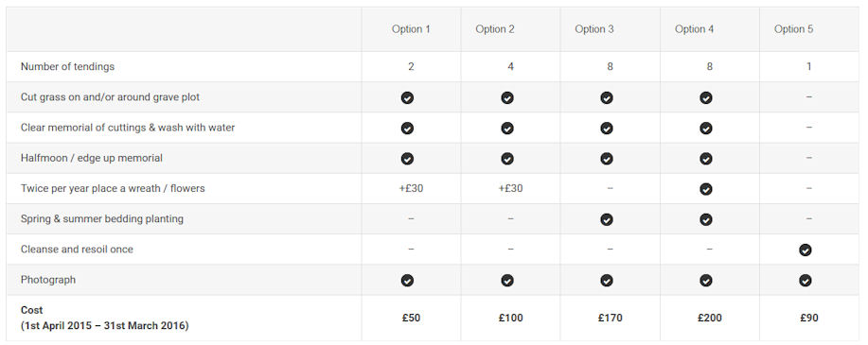
Task: Click the Cost date range label
Action: pyautogui.click(x=105, y=326)
